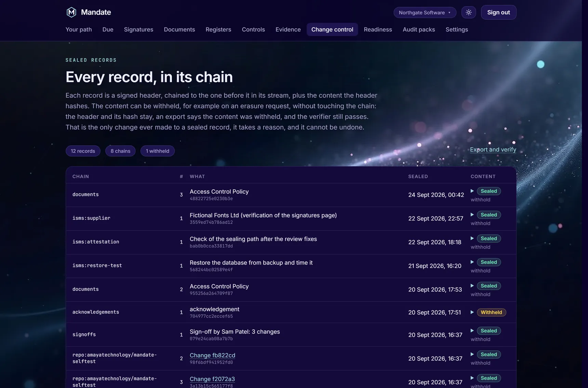Click the 8 chains pill
The image size is (588, 388).
(120, 151)
